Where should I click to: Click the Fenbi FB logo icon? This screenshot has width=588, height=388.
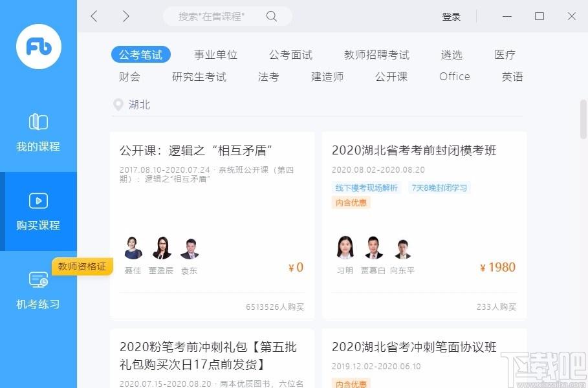point(38,47)
